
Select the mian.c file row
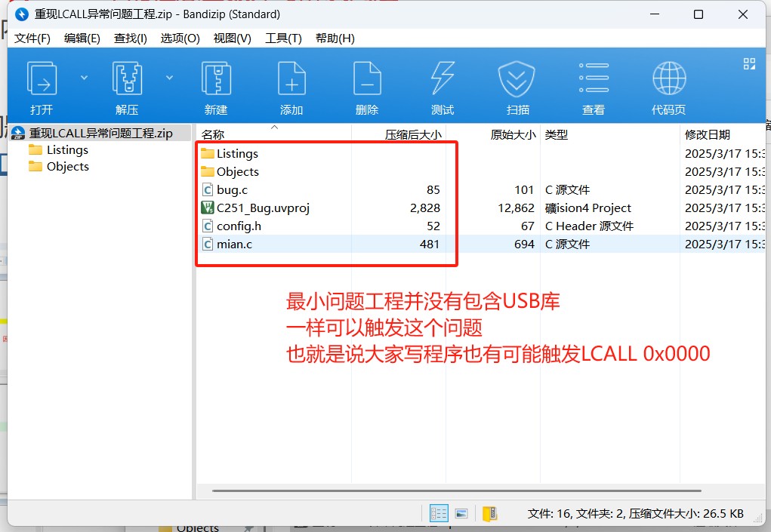482,244
